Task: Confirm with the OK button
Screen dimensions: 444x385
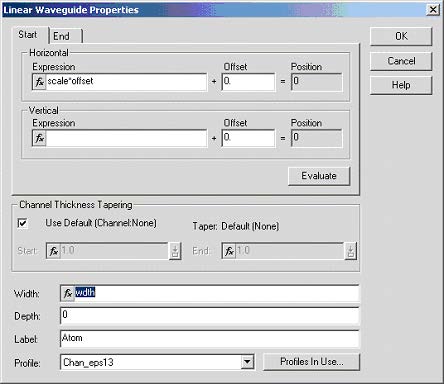Action: (x=401, y=36)
